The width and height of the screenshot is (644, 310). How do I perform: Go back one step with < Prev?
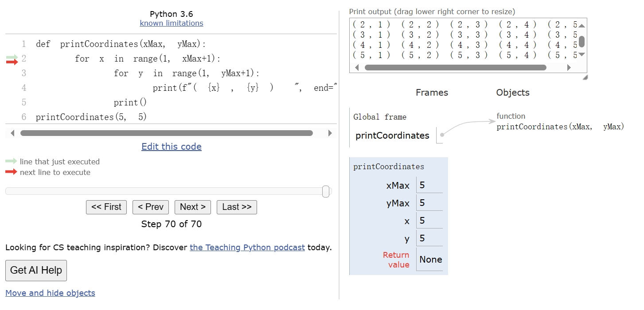[151, 207]
